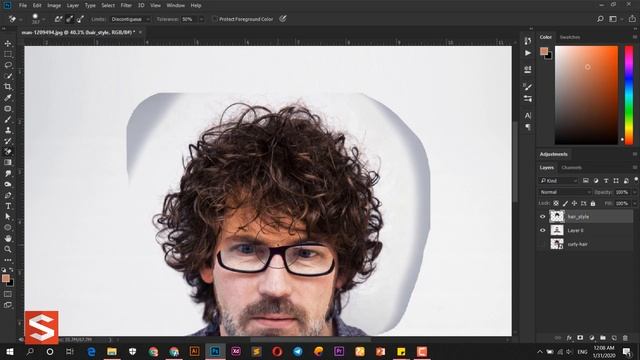
Task: Select the Smudge tool
Action: coord(8,173)
